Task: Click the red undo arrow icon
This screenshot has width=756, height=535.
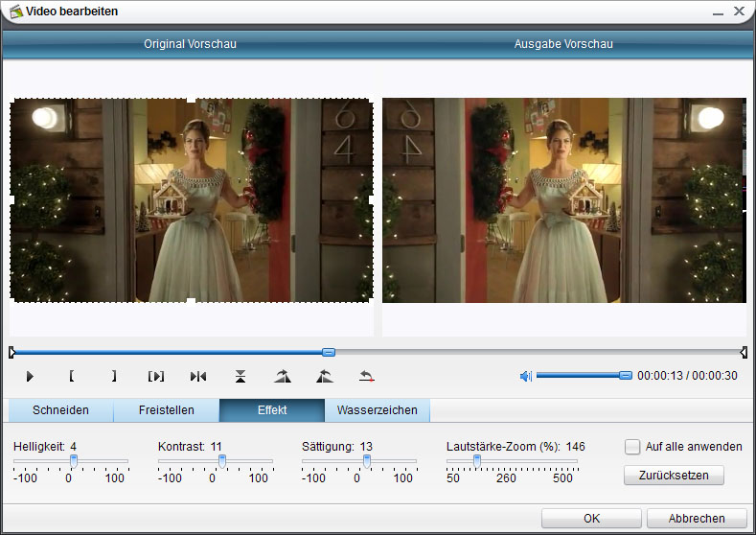Action: [366, 377]
